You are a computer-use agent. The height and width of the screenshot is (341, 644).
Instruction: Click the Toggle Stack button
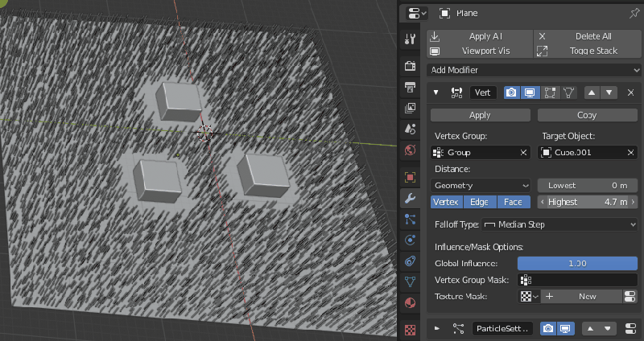[588, 51]
